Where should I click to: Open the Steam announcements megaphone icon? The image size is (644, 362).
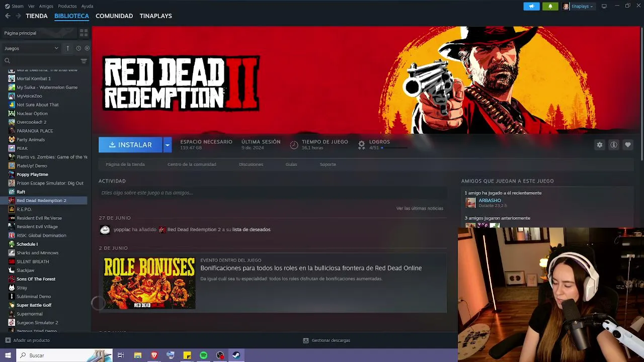[532, 7]
